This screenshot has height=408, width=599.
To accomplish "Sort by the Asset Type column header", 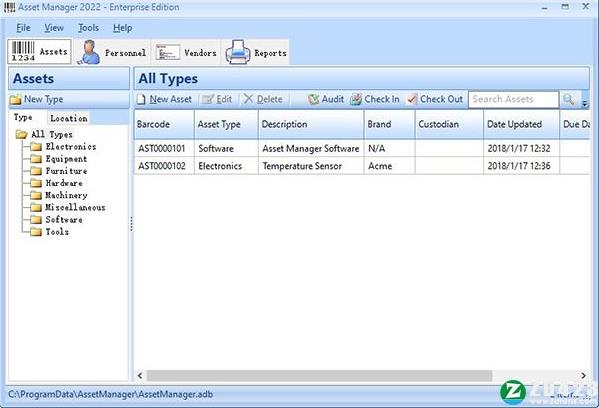I will 226,124.
